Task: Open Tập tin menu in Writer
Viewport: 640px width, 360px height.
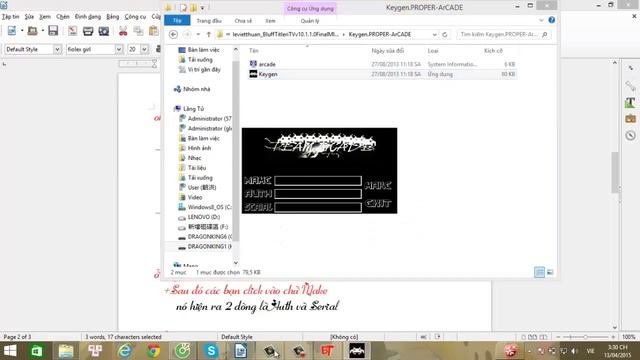Action: (x=11, y=17)
